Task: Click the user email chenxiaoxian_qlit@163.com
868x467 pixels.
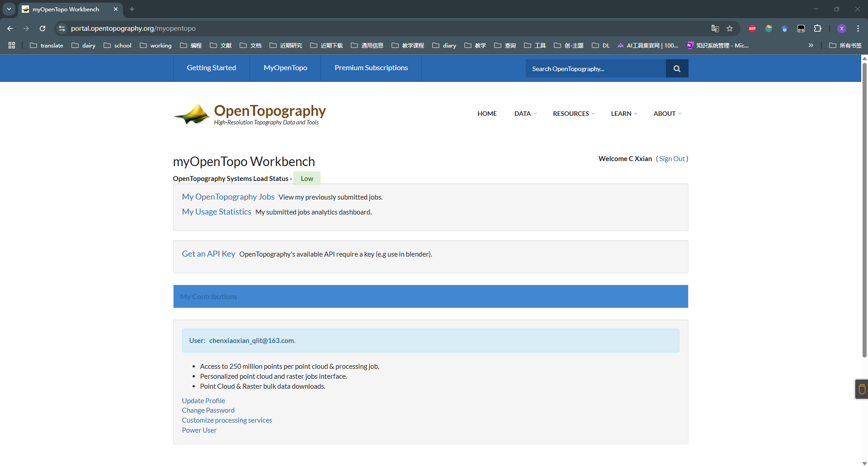Action: [252, 341]
